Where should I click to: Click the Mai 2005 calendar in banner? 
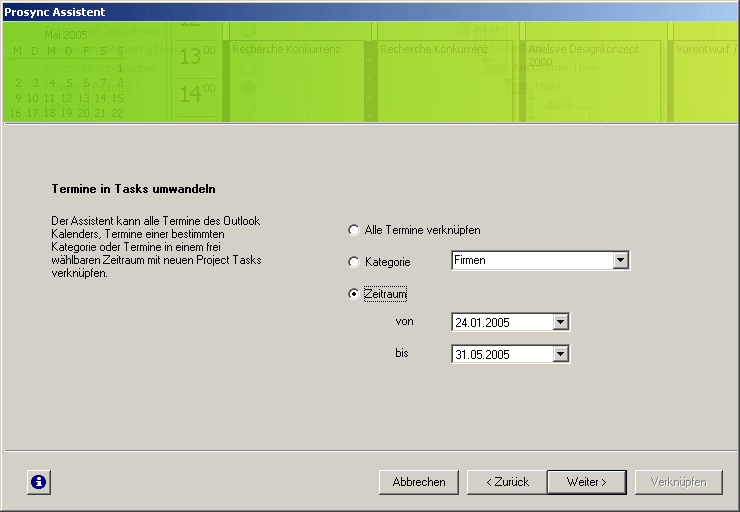click(x=68, y=75)
